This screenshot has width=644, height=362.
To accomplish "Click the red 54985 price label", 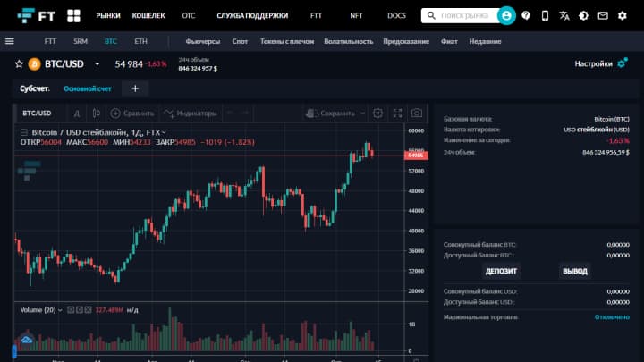I will pyautogui.click(x=416, y=156).
